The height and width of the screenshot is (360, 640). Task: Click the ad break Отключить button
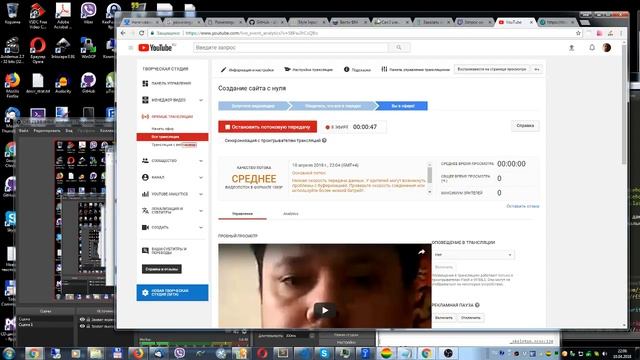coord(471,318)
